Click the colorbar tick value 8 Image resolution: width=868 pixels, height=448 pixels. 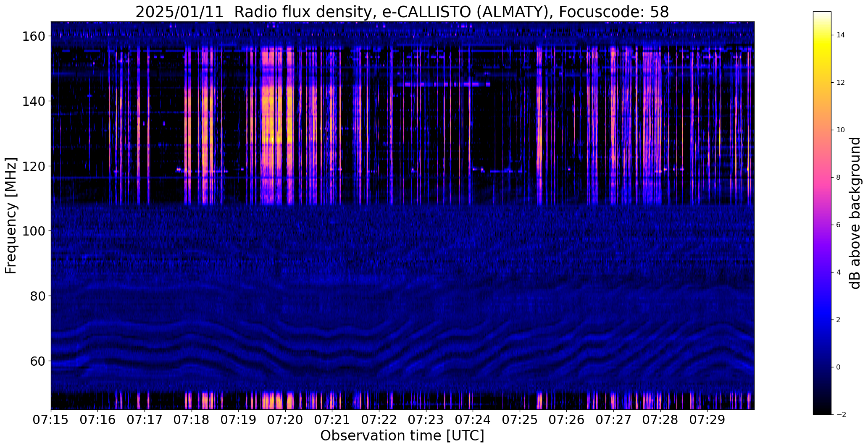[839, 178]
